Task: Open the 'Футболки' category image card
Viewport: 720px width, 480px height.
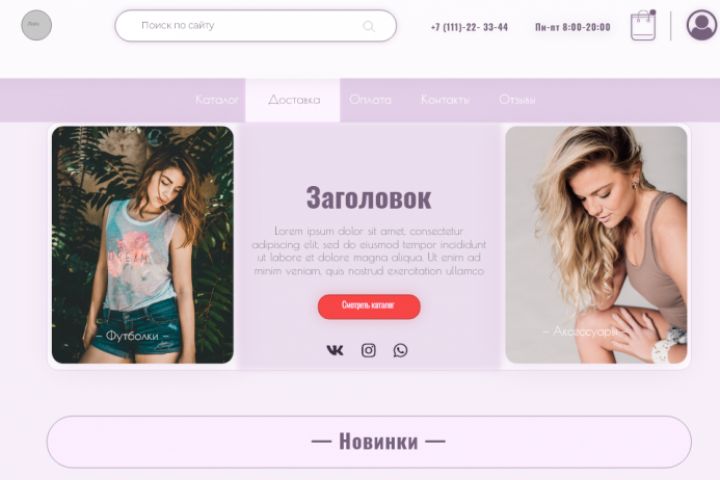Action: coord(143,245)
